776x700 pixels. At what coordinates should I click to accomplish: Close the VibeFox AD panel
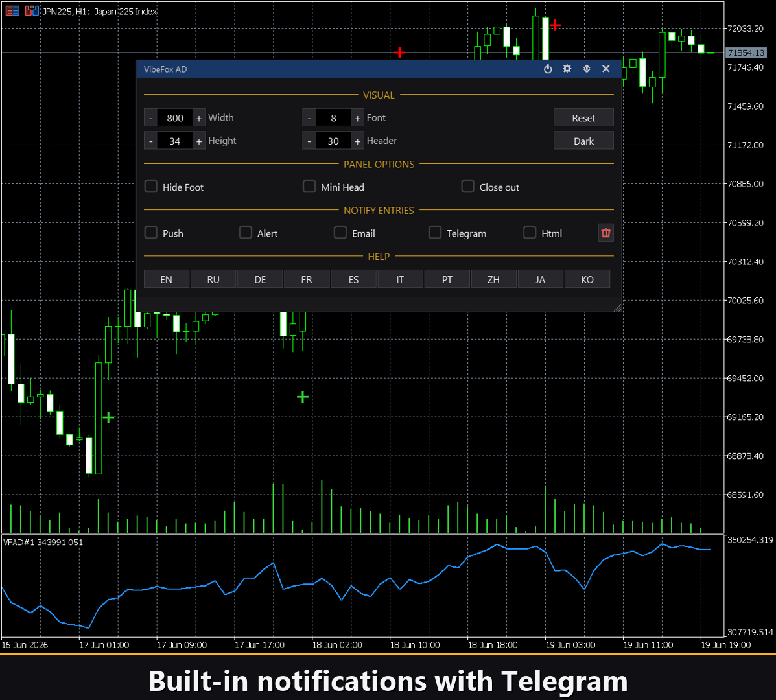(x=606, y=69)
